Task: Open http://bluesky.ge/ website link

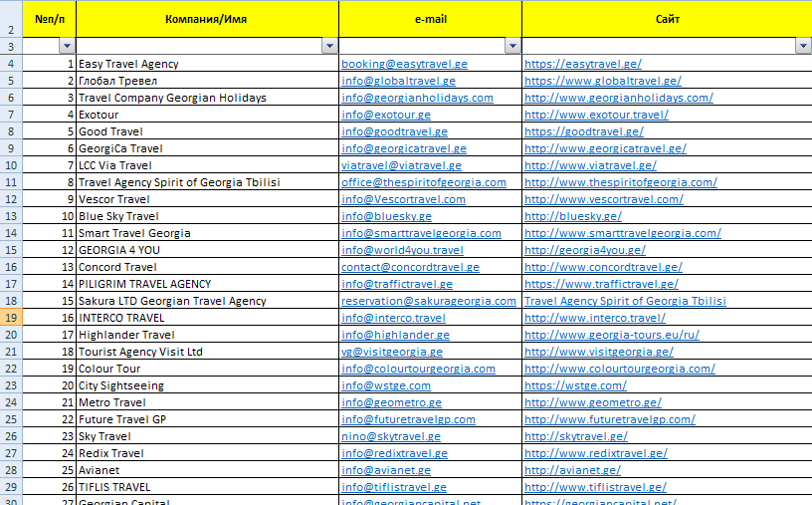Action: pos(573,216)
